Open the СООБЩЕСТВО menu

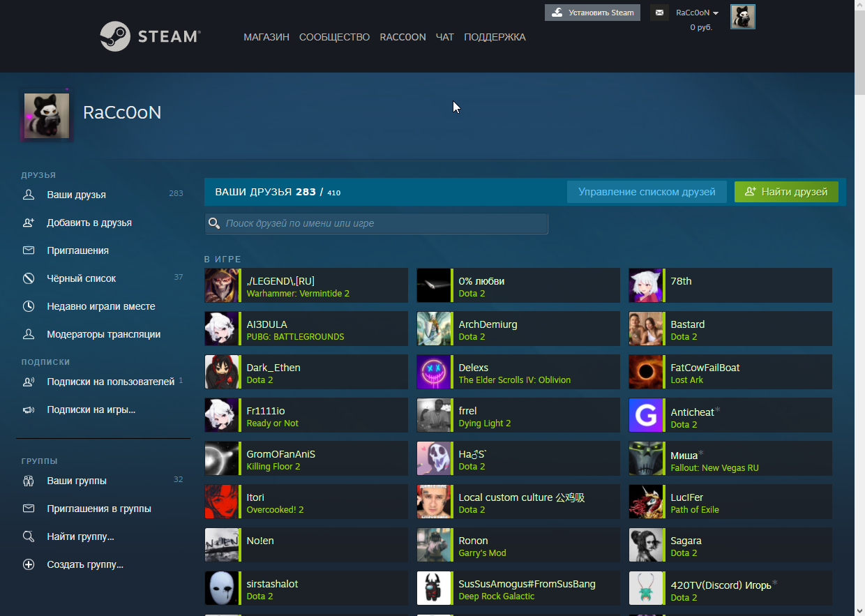coord(335,37)
